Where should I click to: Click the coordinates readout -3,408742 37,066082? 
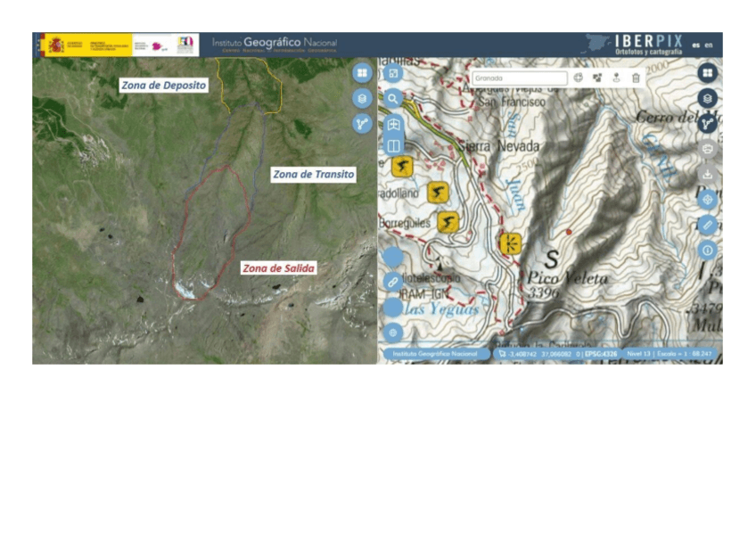(x=540, y=354)
